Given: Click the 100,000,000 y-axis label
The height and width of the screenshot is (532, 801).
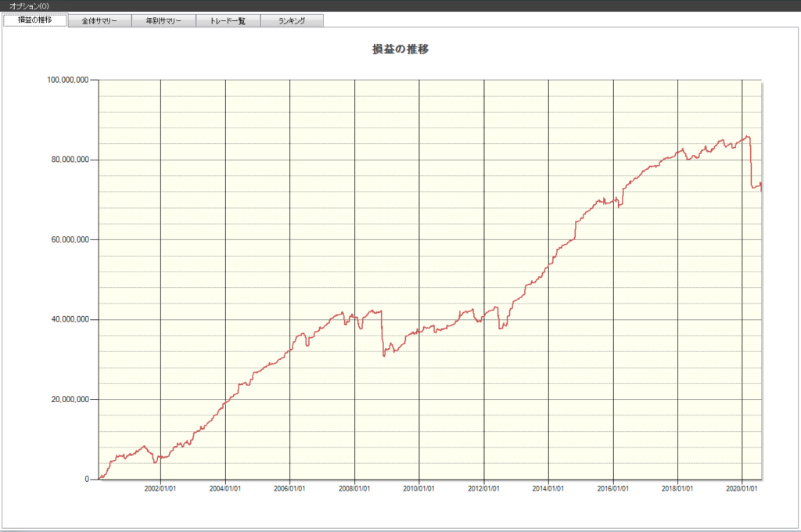Looking at the screenshot, I should tap(67, 80).
